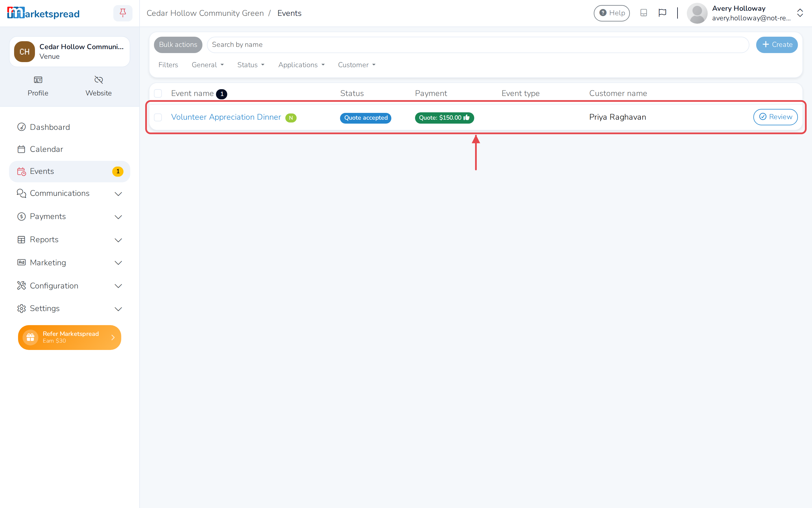Viewport: 812px width, 508px height.
Task: Click Cedar Hollow Community Green breadcrumb
Action: (205, 13)
